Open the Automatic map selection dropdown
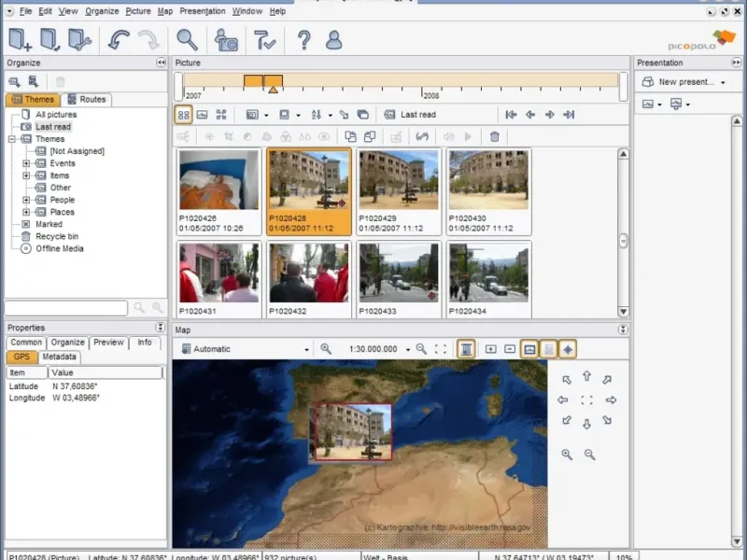Screen dimensions: 747x560 [245, 349]
